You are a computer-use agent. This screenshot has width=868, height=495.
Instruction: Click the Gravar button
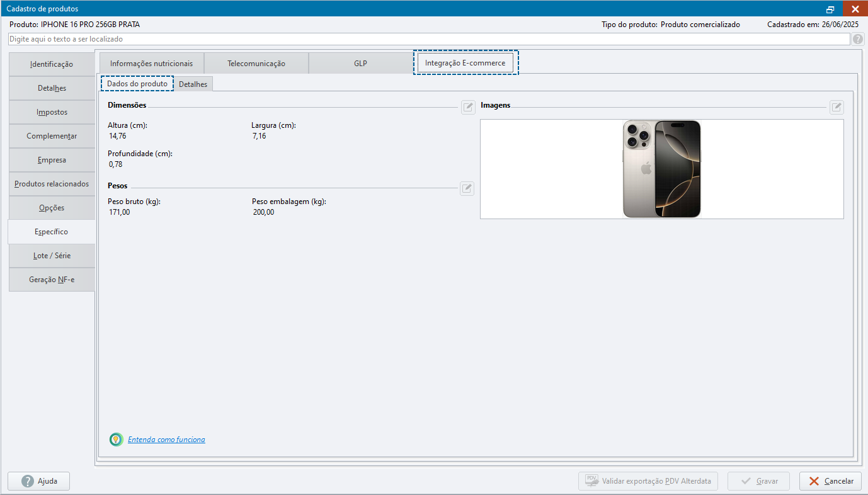[759, 481]
